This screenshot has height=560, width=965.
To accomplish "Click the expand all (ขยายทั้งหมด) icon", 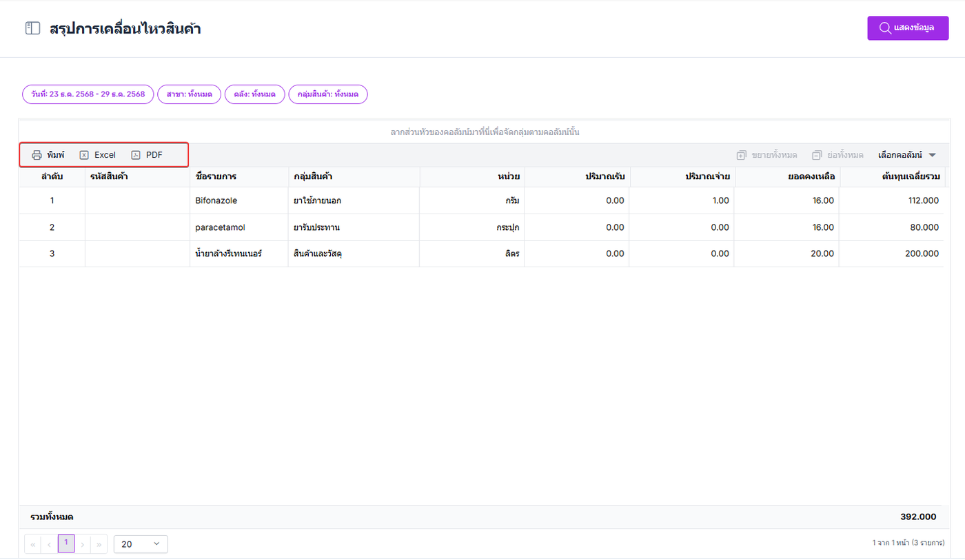I will (x=742, y=155).
